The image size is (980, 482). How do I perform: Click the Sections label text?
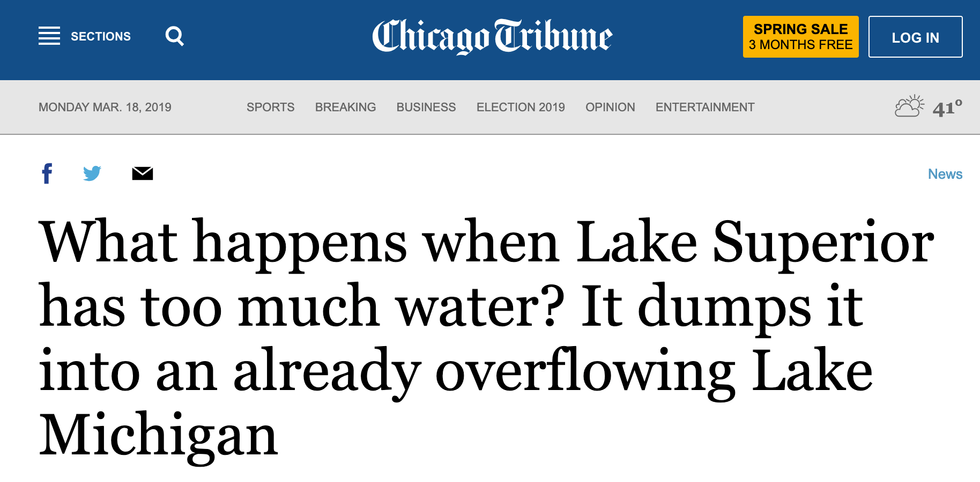(x=100, y=37)
